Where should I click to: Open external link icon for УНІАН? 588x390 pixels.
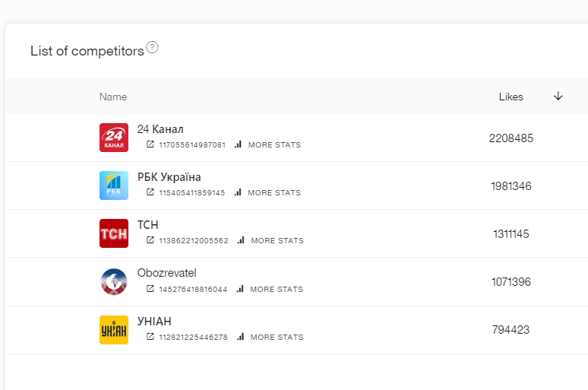coord(150,337)
